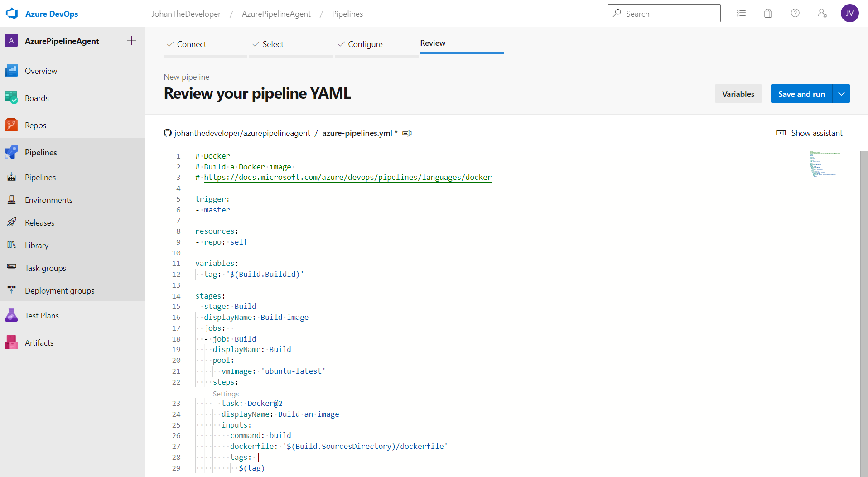Click the Repos icon in sidebar
Image resolution: width=868 pixels, height=477 pixels.
[11, 125]
